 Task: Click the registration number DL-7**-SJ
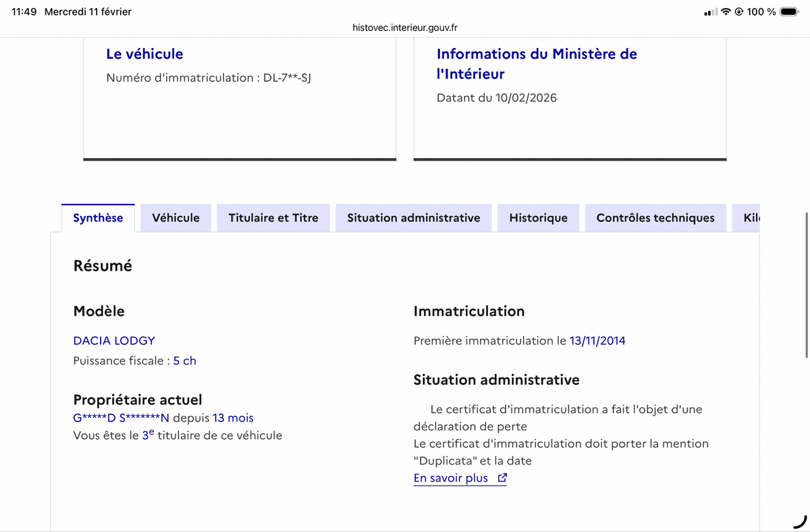pyautogui.click(x=287, y=78)
